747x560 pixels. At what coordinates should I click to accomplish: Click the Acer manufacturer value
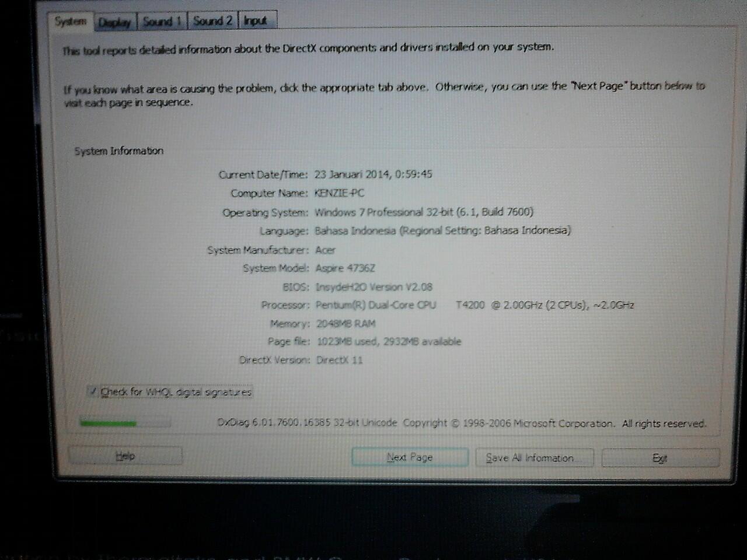325,250
